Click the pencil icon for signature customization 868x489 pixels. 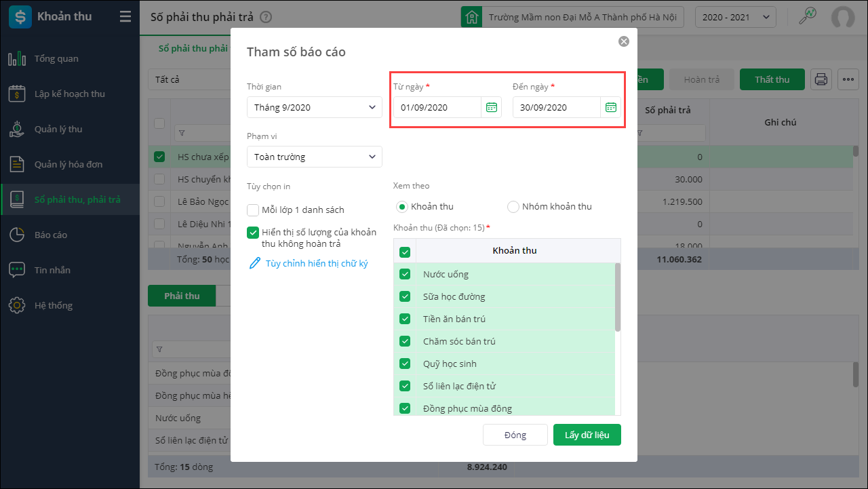click(255, 263)
